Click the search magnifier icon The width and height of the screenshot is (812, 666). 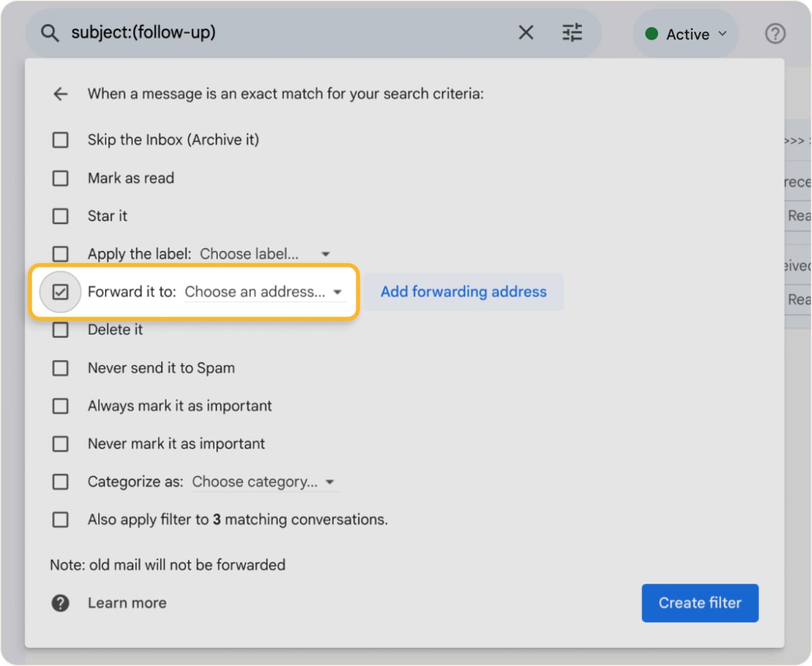[50, 33]
